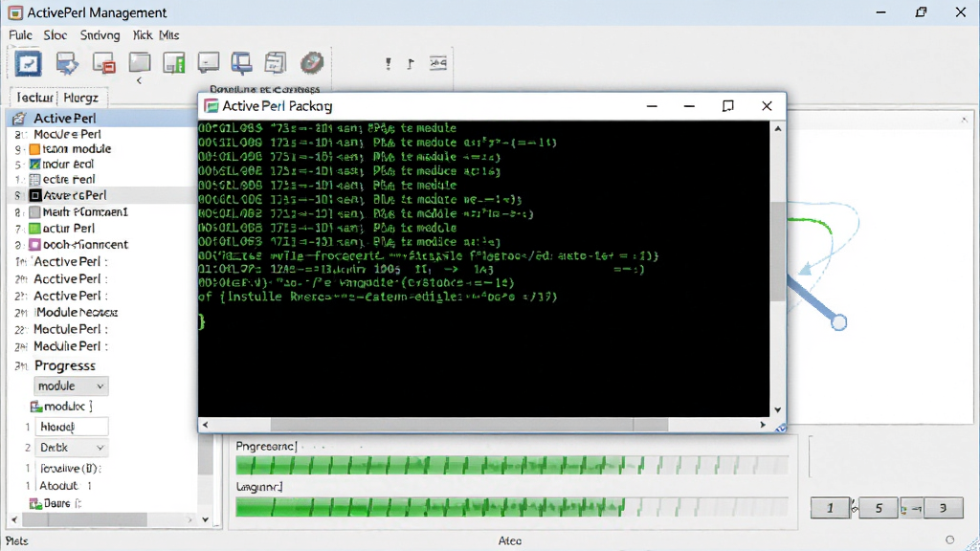Click the window icon with red box

click(x=104, y=63)
